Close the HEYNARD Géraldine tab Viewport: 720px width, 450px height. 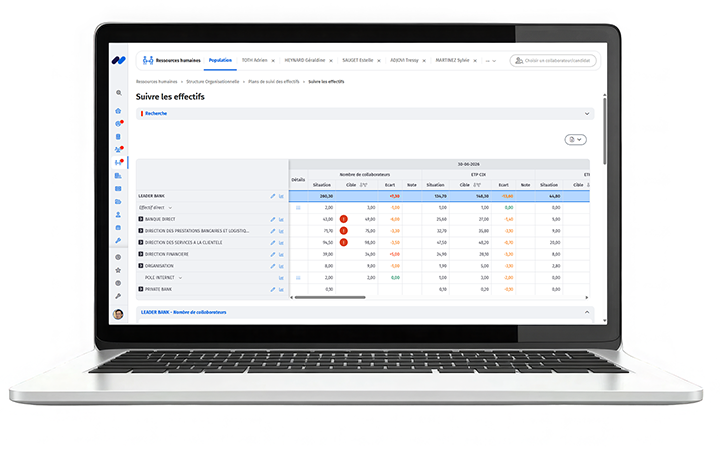331,61
